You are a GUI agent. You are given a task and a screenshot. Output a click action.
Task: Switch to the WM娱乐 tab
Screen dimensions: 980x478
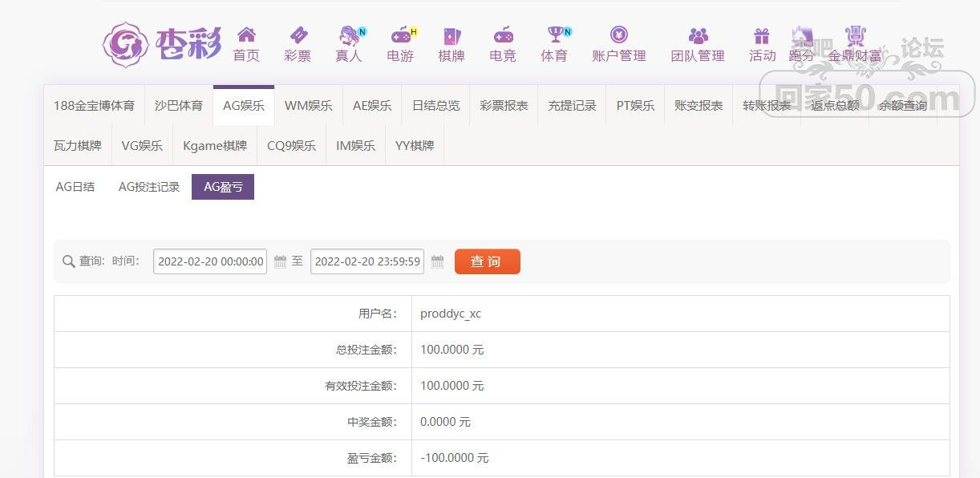point(309,105)
